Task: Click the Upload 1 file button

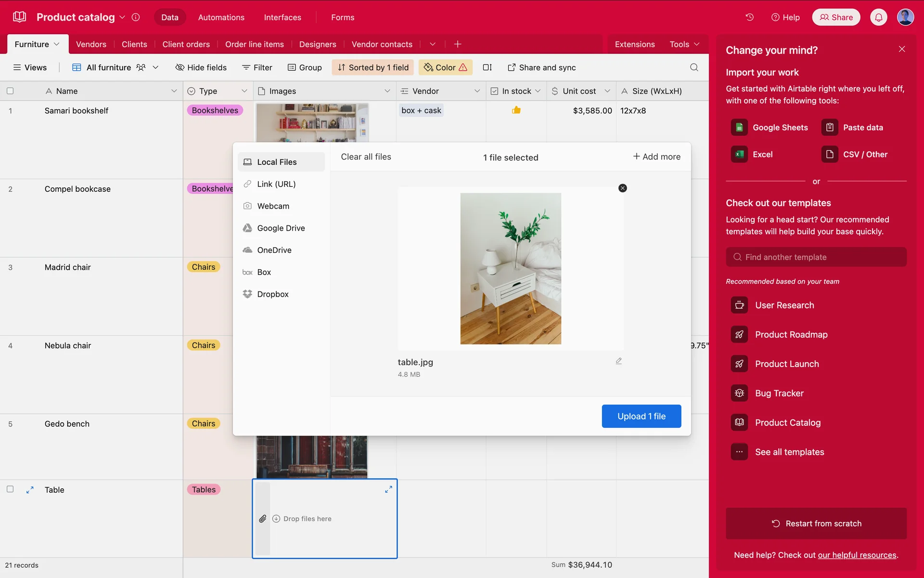Action: click(x=641, y=416)
